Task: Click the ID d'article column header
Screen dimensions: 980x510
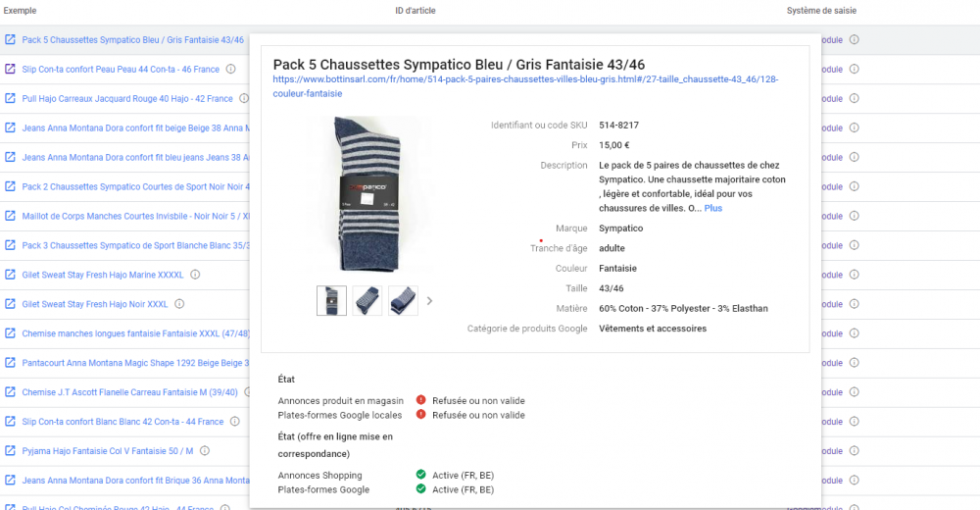Action: point(415,11)
